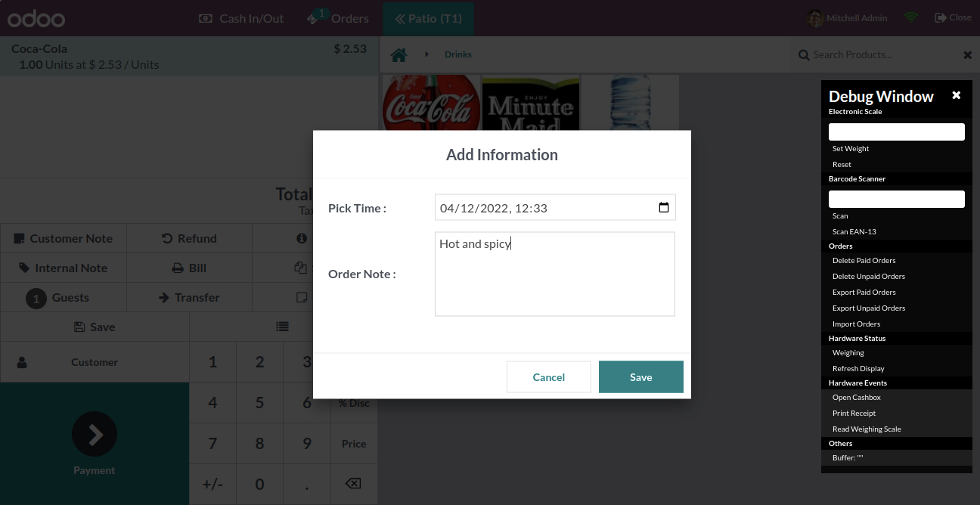Click the Electronic Scale weight input field
This screenshot has height=505, width=980.
[x=897, y=132]
